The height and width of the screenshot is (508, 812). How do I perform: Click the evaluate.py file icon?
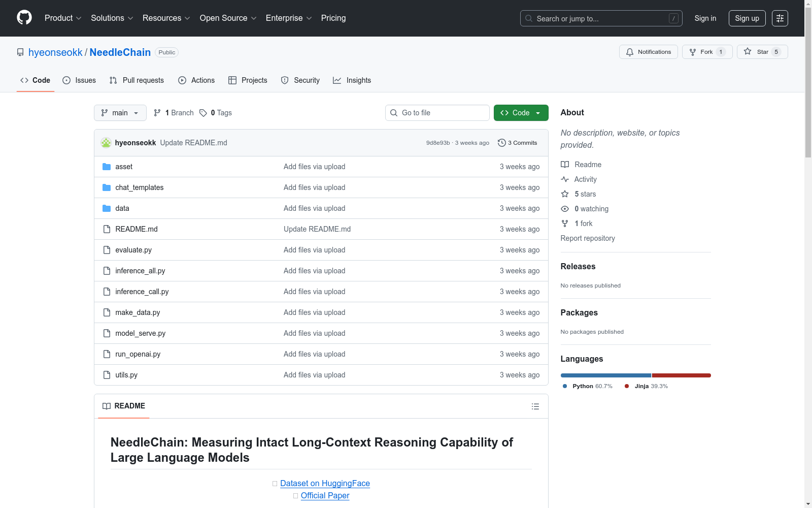(x=107, y=250)
